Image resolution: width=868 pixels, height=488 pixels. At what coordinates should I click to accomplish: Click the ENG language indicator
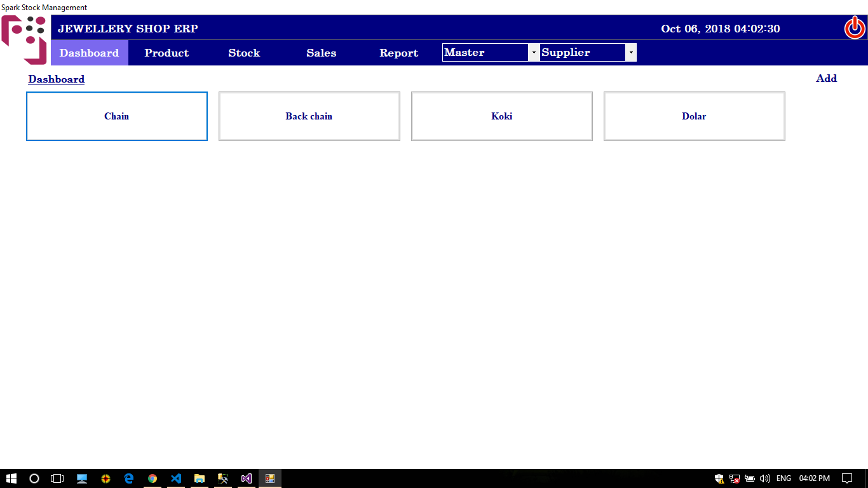(x=783, y=478)
